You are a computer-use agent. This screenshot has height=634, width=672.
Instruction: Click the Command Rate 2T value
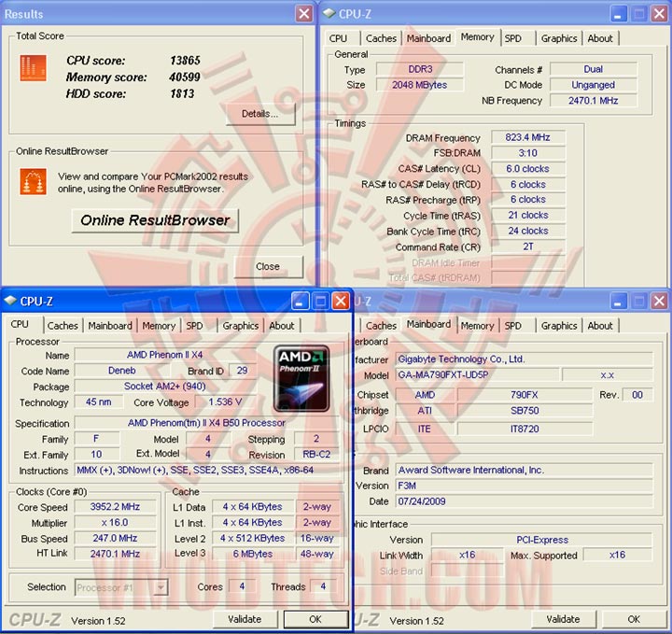[527, 247]
